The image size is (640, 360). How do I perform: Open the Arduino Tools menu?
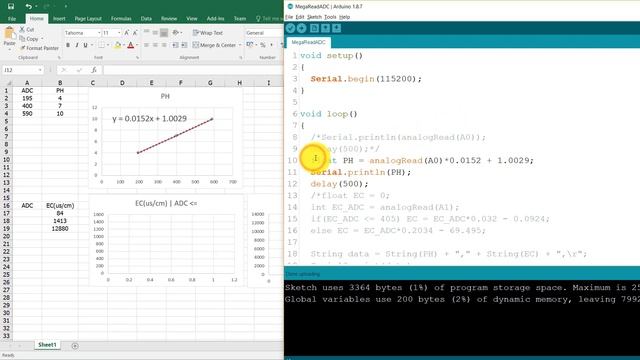(x=330, y=17)
